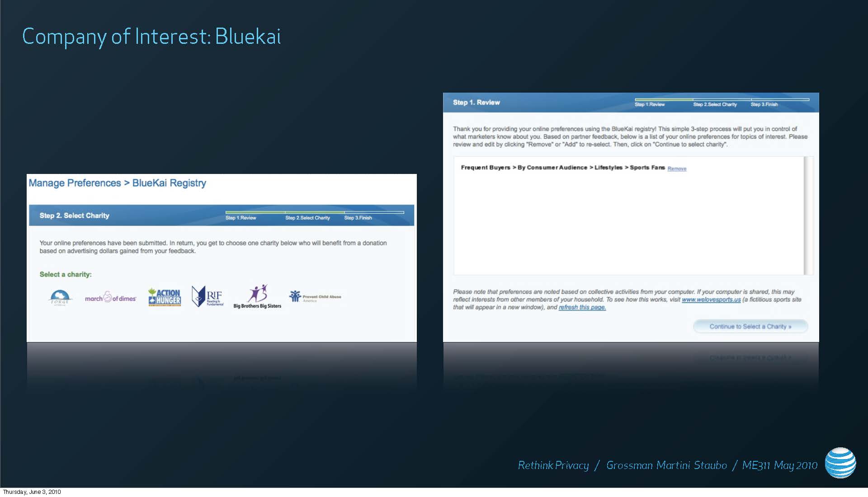This screenshot has height=497, width=868.
Task: Choose the FORGE charity logo
Action: tap(60, 298)
